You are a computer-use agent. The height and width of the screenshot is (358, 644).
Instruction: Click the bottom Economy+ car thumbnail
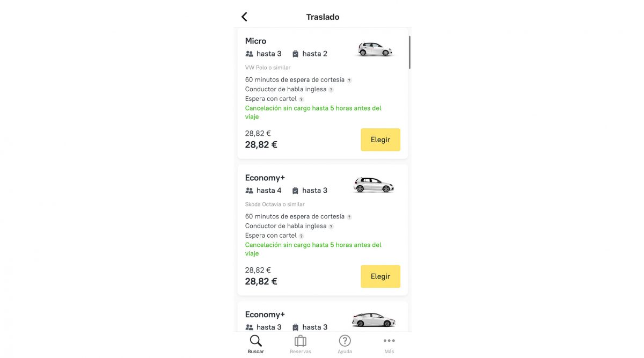[x=374, y=320]
